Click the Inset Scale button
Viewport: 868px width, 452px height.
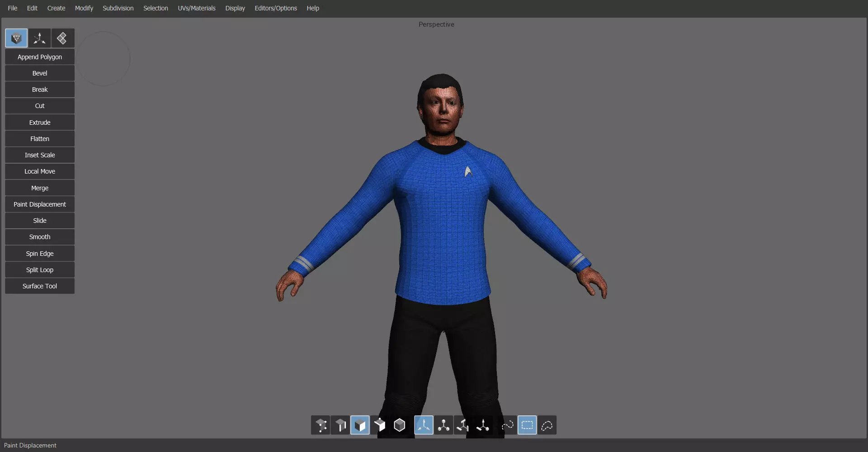click(x=40, y=155)
